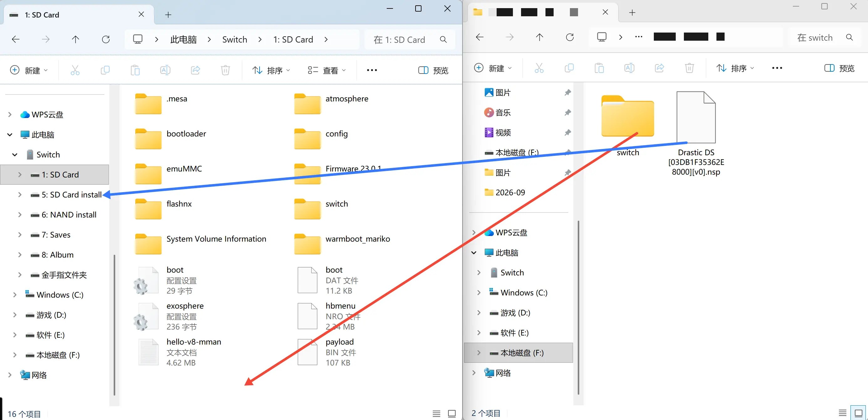Refresh the left SD Card window
The width and height of the screenshot is (868, 420).
(x=106, y=39)
